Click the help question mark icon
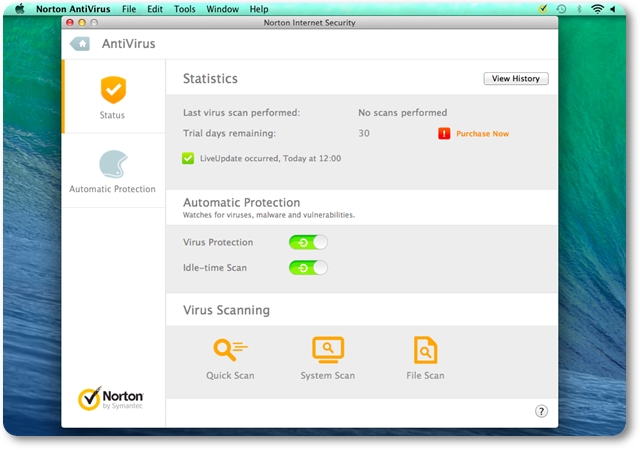This screenshot has height=450, width=640. (x=541, y=411)
